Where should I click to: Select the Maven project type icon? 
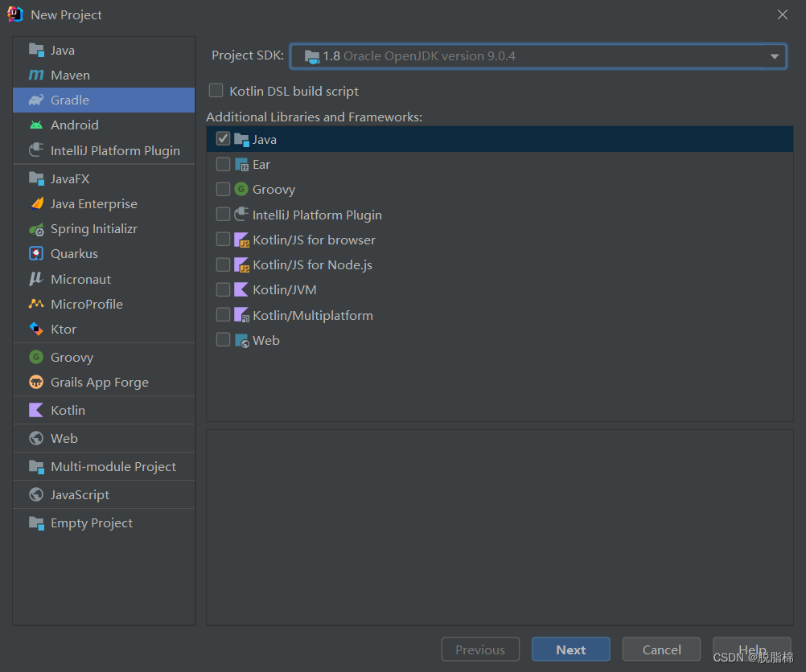(x=35, y=75)
